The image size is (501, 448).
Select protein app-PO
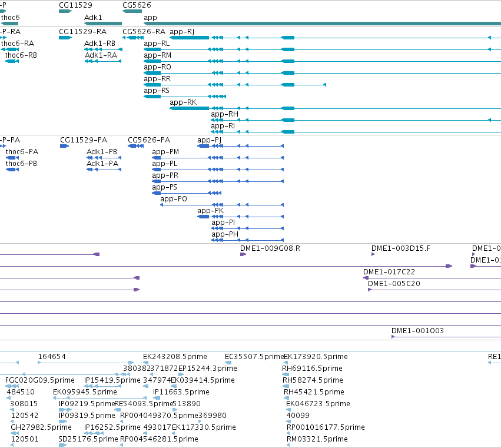click(174, 199)
